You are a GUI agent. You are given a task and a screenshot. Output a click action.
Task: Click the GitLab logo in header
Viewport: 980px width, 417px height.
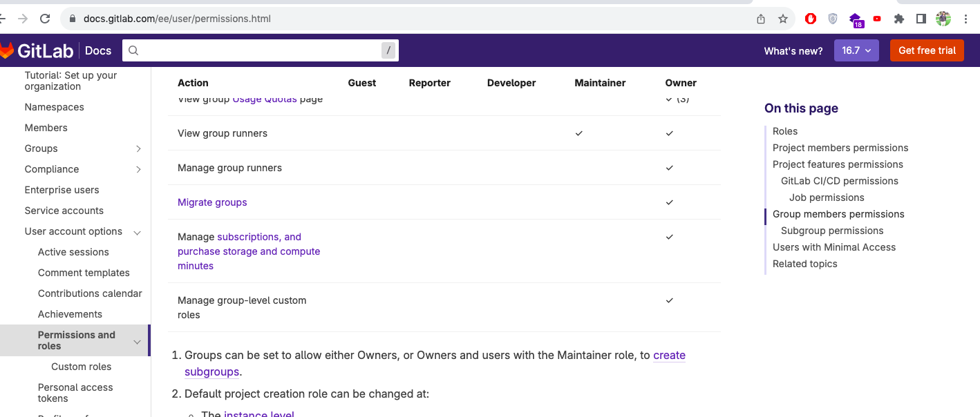(x=36, y=50)
